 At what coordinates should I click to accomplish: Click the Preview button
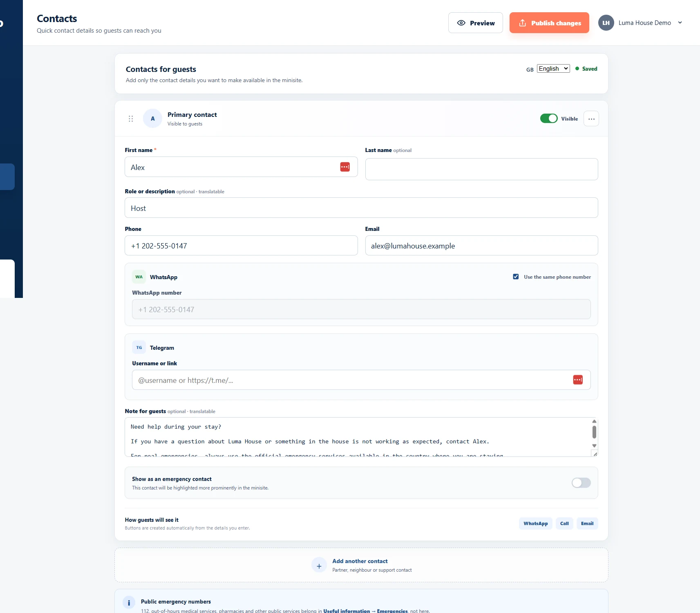click(x=476, y=23)
